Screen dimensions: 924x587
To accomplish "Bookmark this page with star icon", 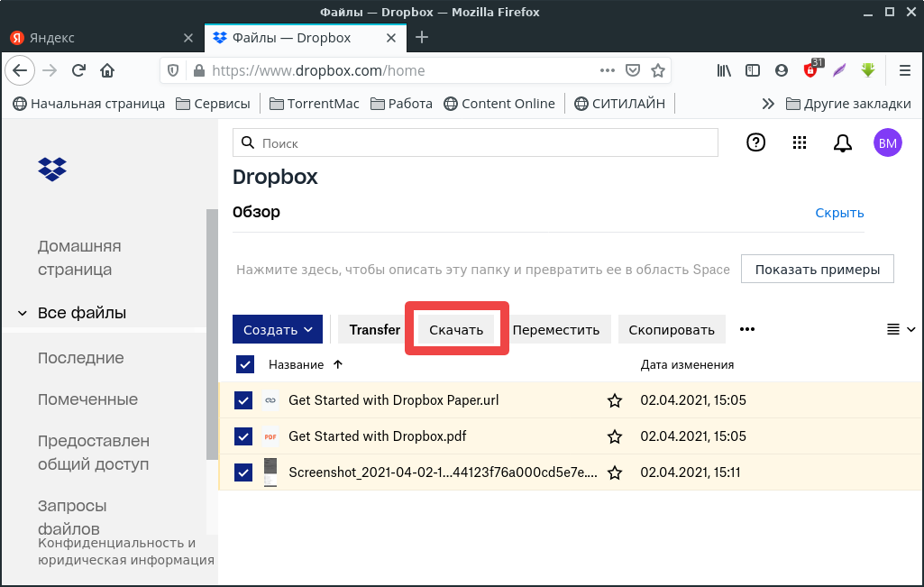I will click(658, 70).
